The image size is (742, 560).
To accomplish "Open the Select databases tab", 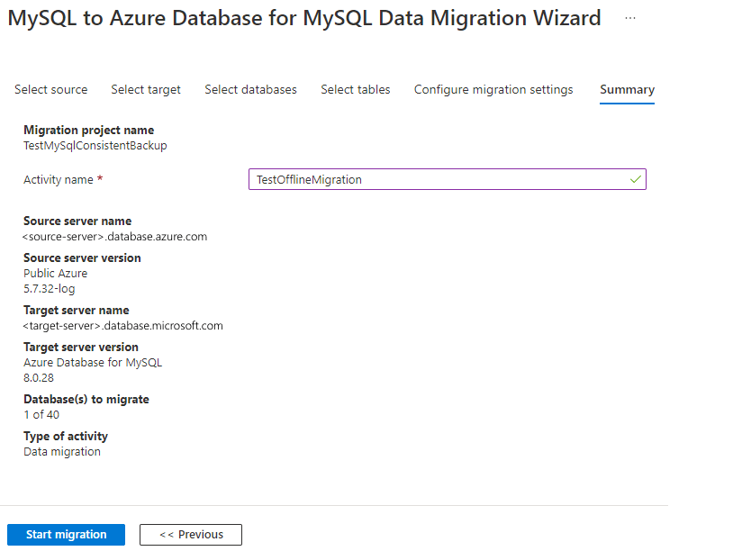I will tap(250, 89).
